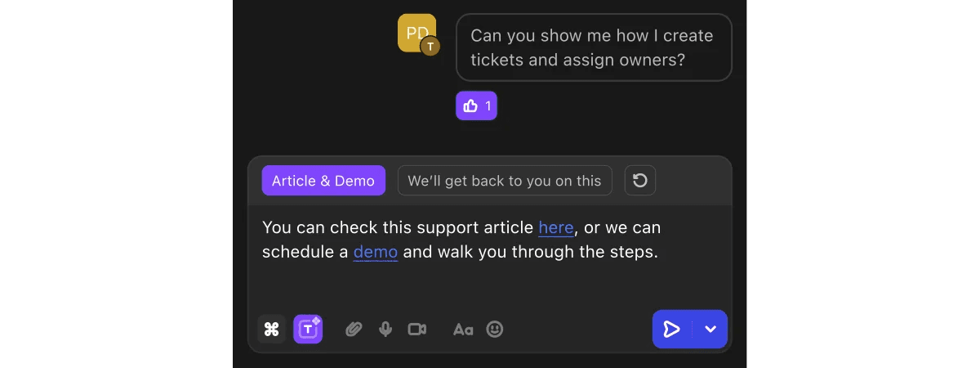Switch to "We'll get back to you on this" suggestion

coord(505,181)
